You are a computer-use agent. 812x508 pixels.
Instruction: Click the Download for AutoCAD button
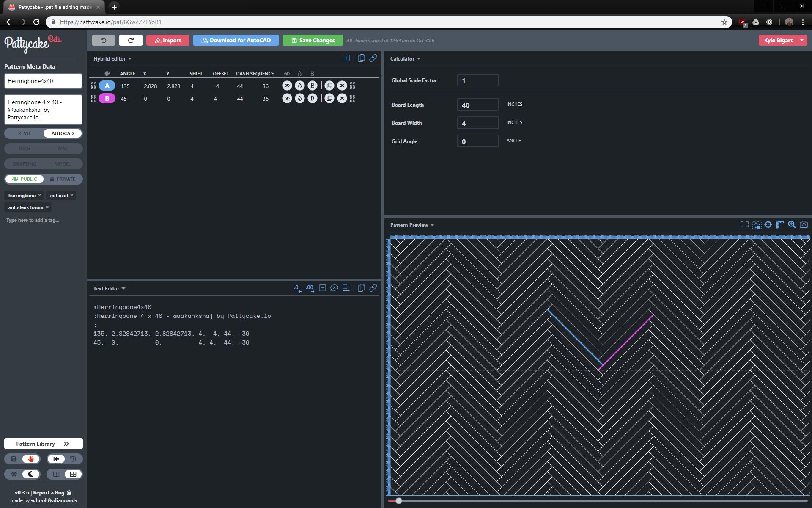pyautogui.click(x=236, y=40)
